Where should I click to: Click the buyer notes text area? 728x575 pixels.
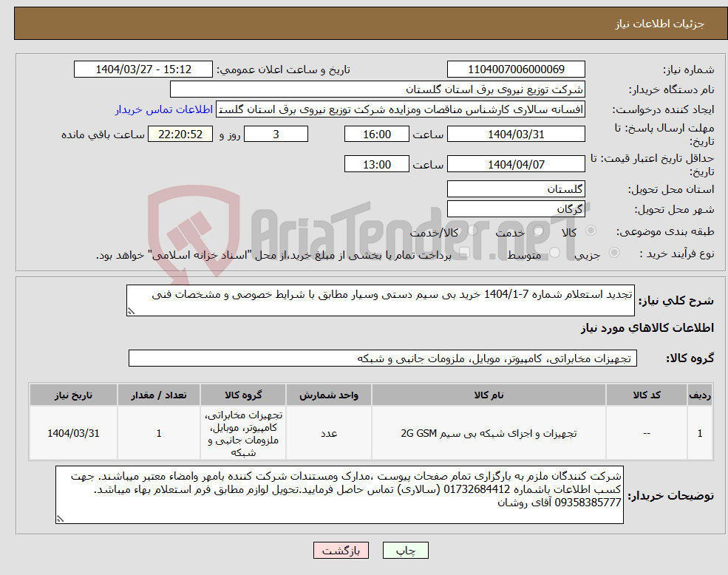pos(339,494)
